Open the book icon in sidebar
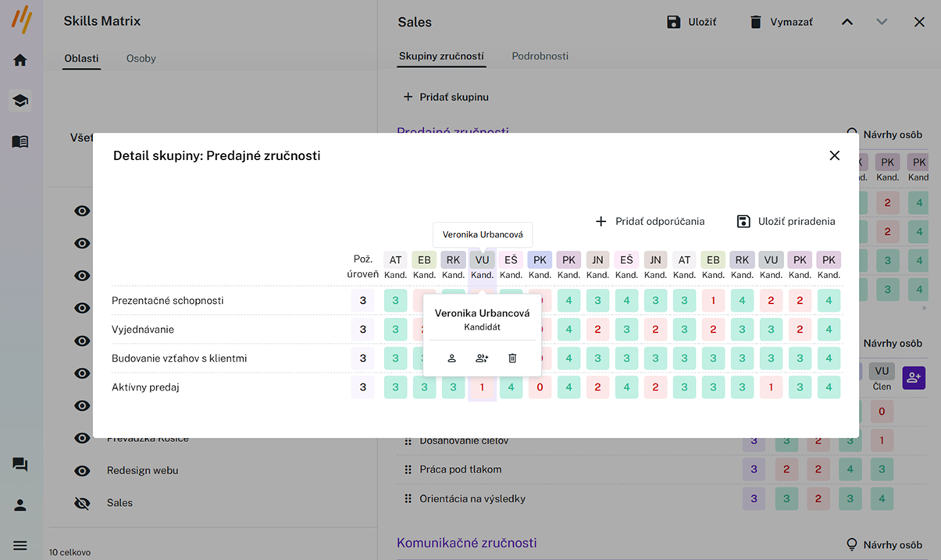Screen dimensions: 941x560 tap(20, 141)
